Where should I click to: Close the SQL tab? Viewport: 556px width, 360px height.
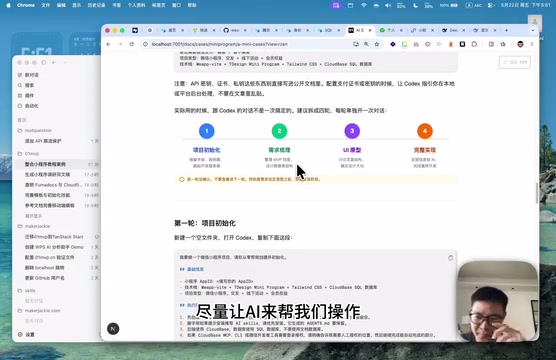pyautogui.click(x=339, y=31)
